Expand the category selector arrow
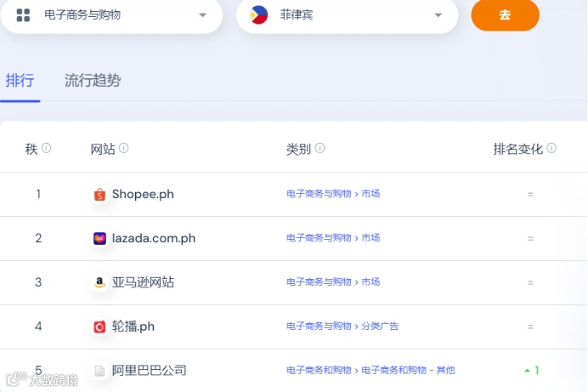 (202, 15)
